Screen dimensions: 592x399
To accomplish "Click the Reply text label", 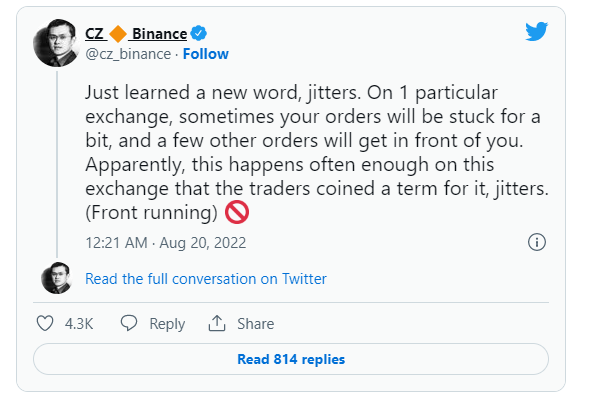I will tap(167, 324).
